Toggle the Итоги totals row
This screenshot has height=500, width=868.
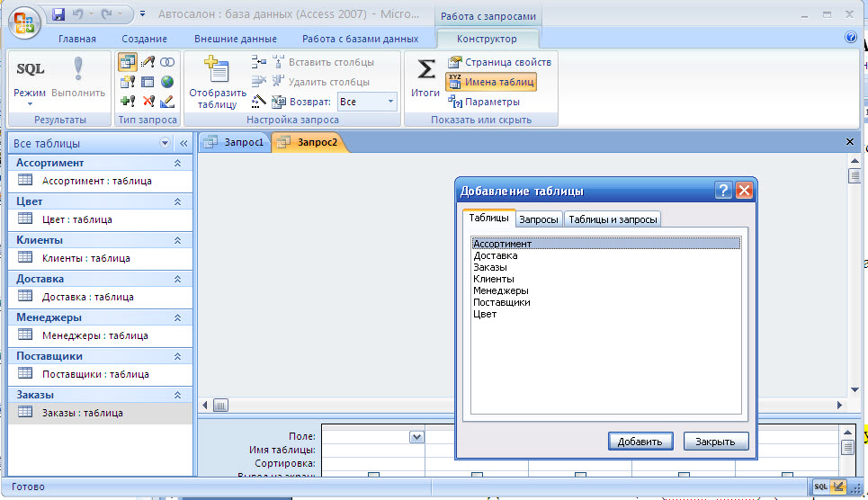point(425,77)
